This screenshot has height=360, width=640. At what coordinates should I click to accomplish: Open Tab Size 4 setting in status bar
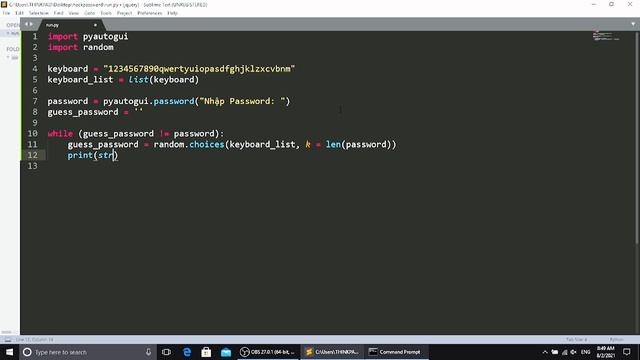point(576,340)
